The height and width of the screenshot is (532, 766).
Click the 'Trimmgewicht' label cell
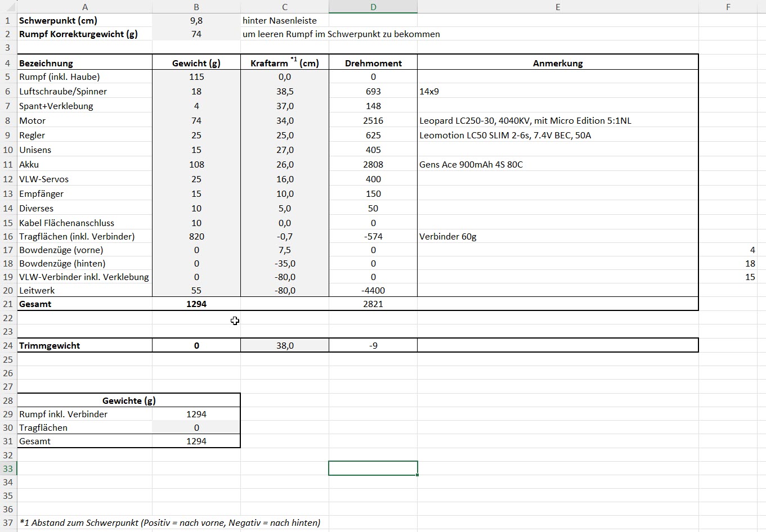point(84,345)
